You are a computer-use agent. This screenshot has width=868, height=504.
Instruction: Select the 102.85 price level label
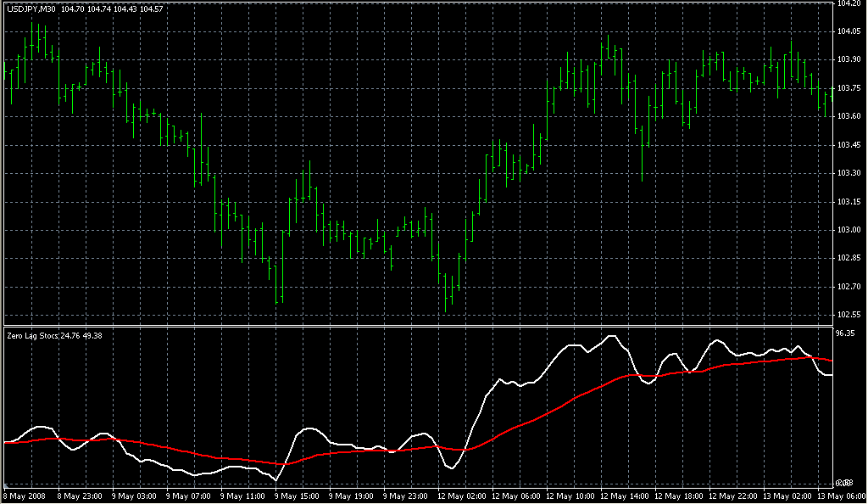849,258
